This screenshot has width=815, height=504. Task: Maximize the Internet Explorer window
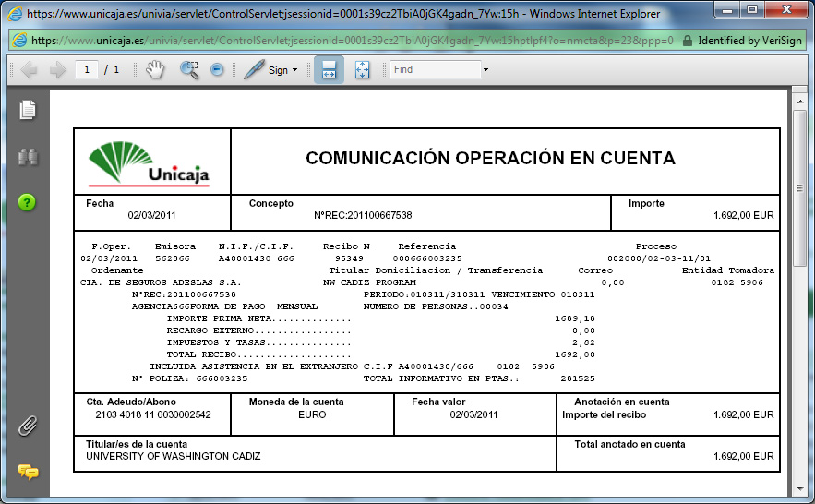click(751, 10)
